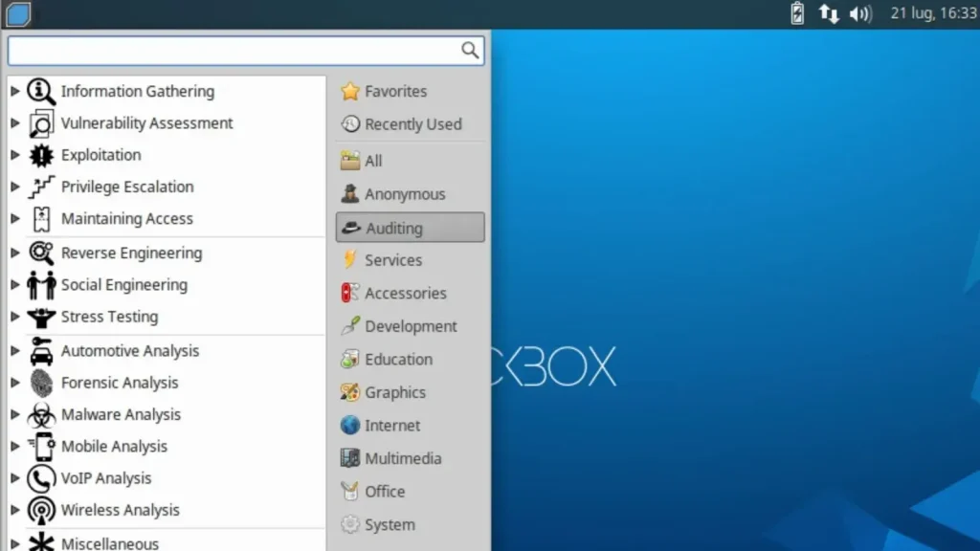Open the application menu button in panel
The image size is (980, 551).
point(18,14)
